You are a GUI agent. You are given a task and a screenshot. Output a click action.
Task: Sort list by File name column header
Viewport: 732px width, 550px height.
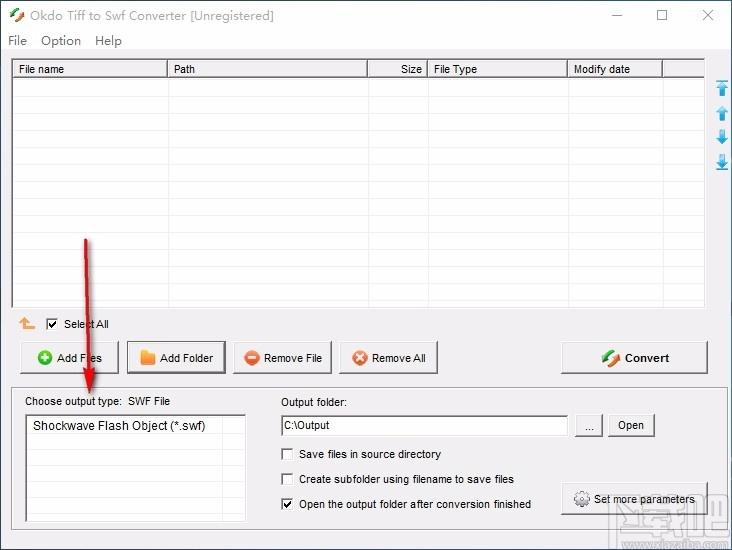click(x=90, y=69)
